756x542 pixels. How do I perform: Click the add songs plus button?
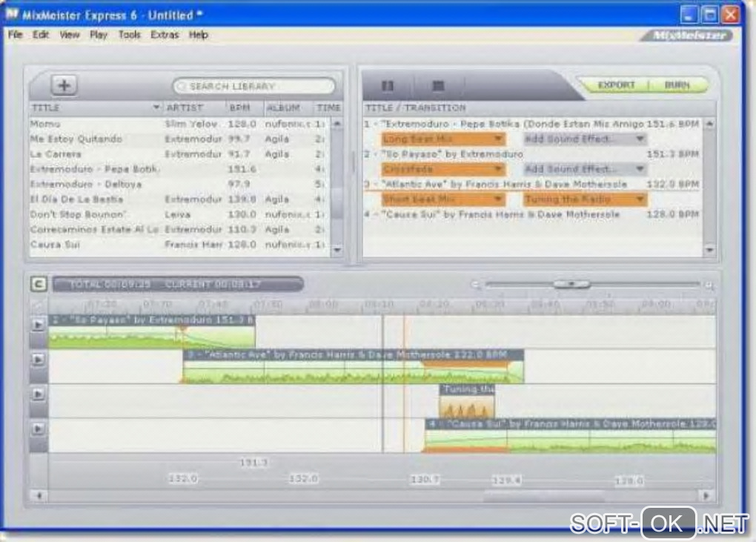tap(64, 85)
